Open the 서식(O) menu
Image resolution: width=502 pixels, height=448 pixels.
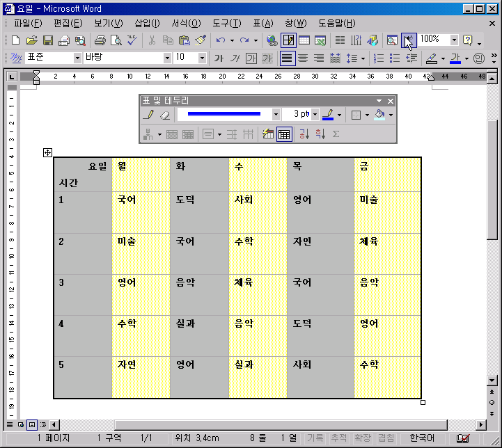[x=186, y=24]
